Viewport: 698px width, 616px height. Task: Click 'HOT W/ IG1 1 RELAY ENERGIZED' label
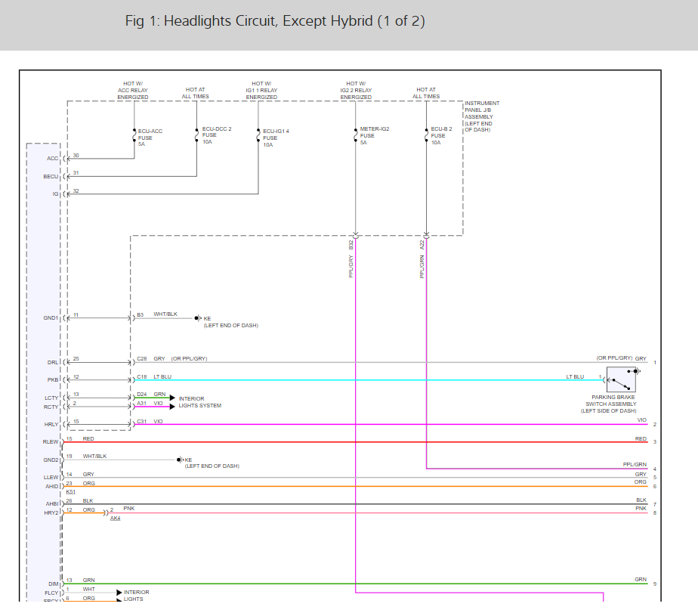tap(261, 91)
